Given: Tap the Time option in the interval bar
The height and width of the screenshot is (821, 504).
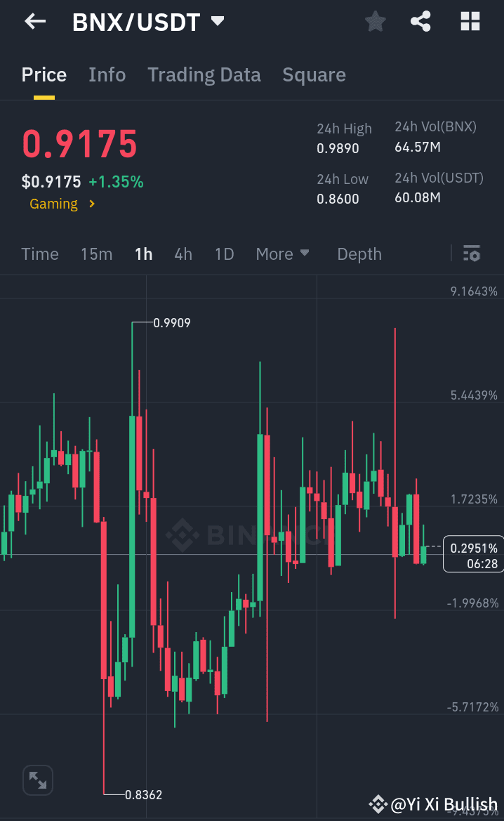Looking at the screenshot, I should tap(39, 254).
